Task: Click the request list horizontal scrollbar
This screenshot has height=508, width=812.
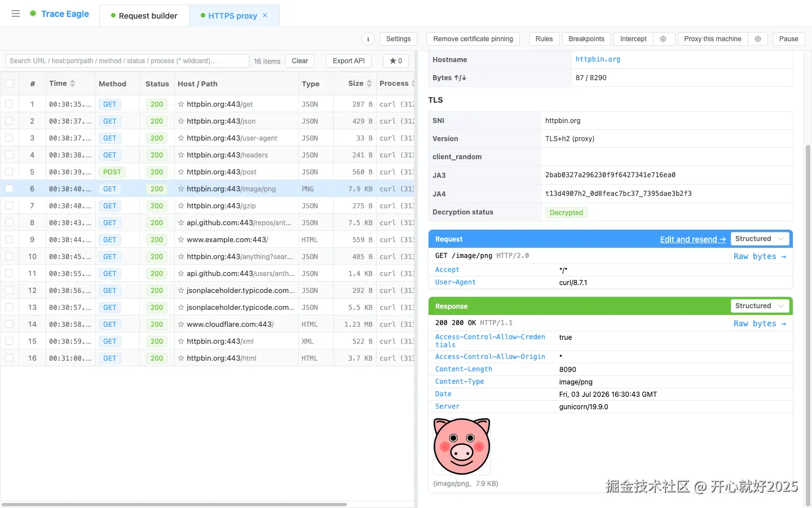Action: pos(175,505)
